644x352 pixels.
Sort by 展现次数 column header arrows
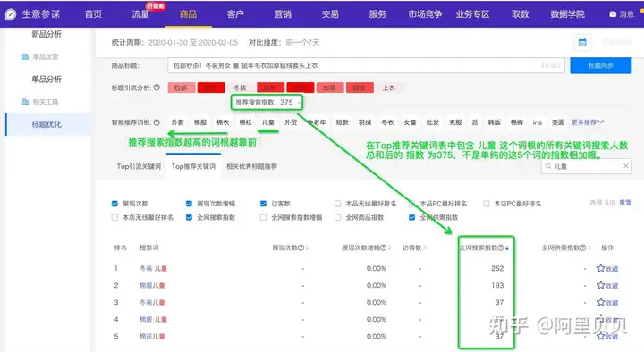(307, 247)
